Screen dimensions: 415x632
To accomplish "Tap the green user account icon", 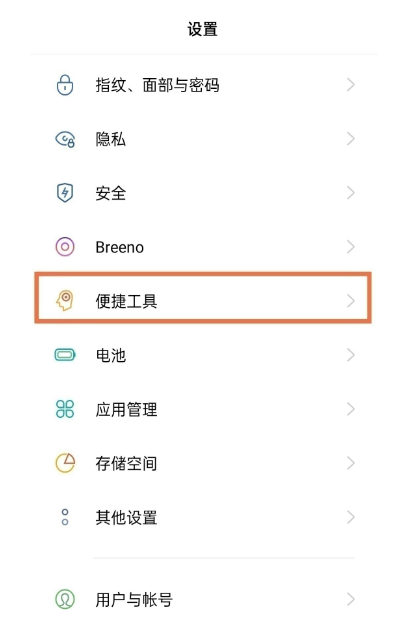I will coord(65,599).
